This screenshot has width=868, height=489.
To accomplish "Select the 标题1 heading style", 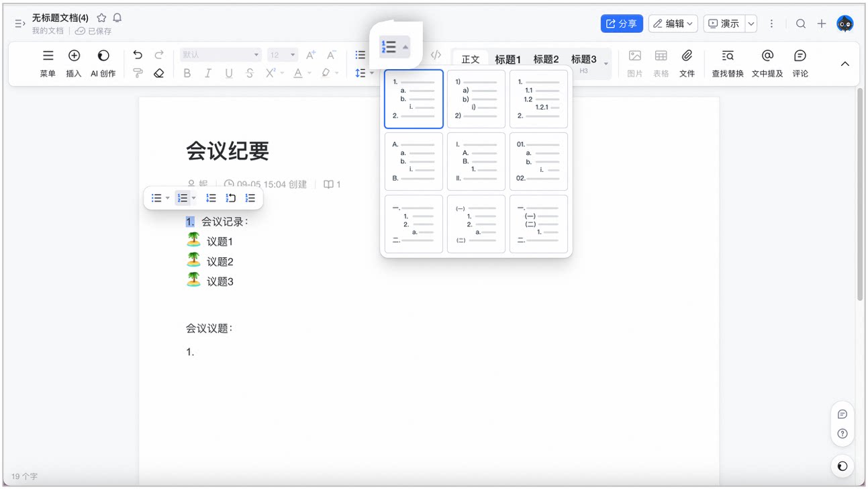I will click(508, 59).
